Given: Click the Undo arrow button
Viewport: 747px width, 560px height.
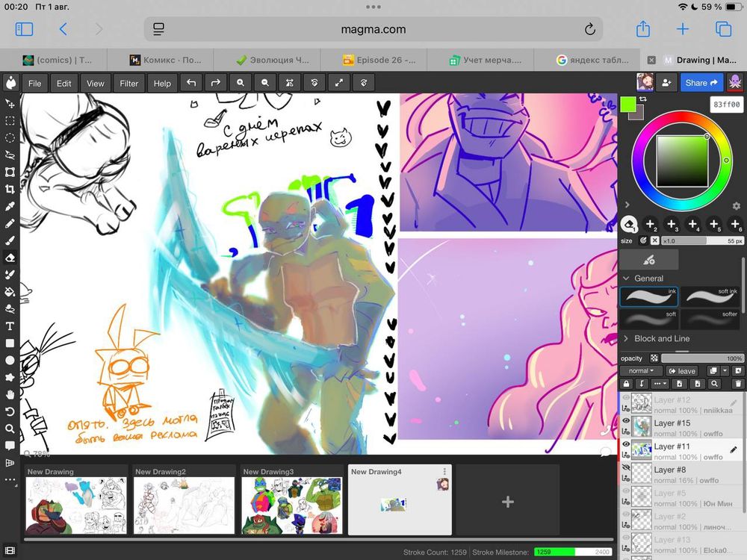Looking at the screenshot, I should click(x=191, y=83).
